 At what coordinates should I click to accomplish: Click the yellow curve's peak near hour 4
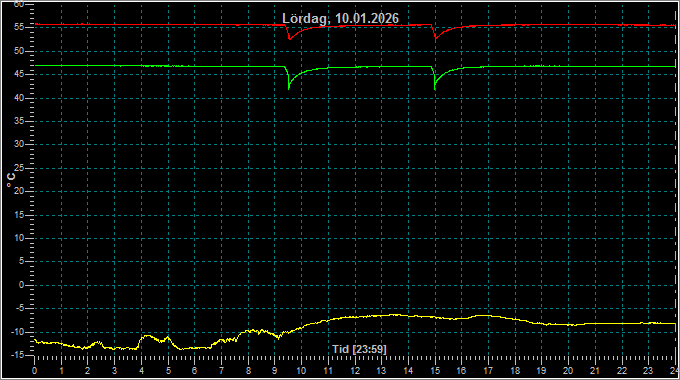point(147,335)
